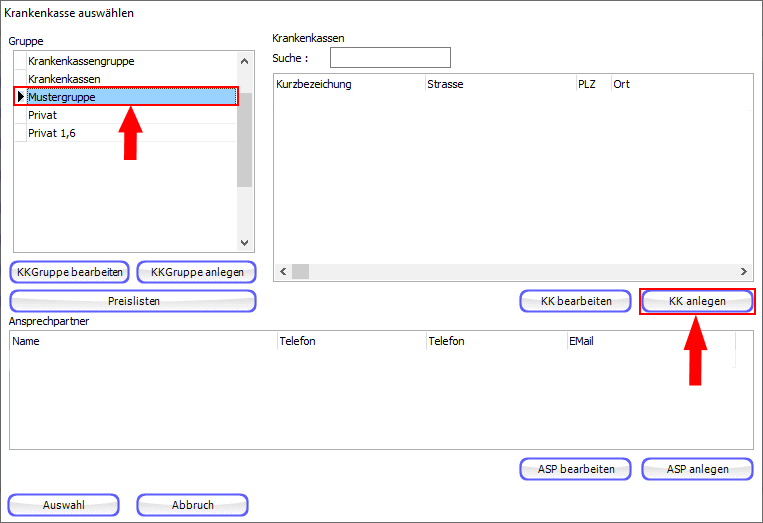Create new insurer with KK anlegen

pyautogui.click(x=697, y=301)
